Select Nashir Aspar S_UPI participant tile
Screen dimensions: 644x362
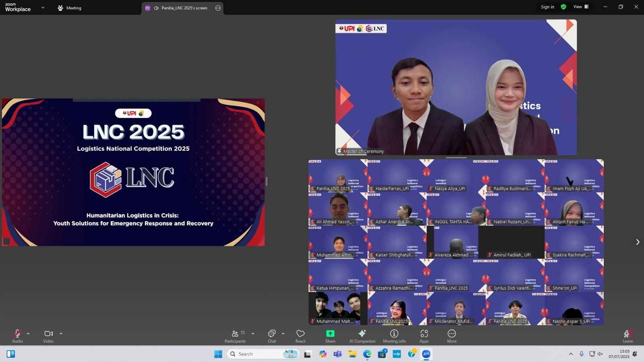pos(574,309)
